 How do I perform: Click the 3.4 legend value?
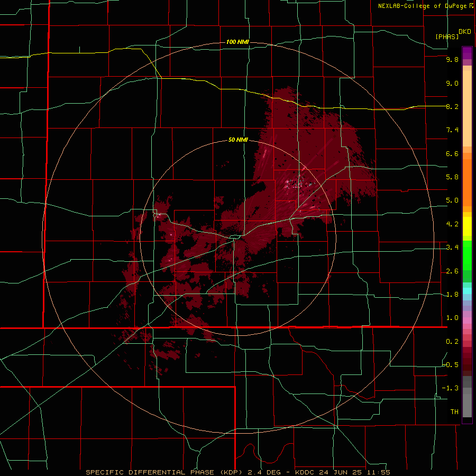(x=452, y=248)
